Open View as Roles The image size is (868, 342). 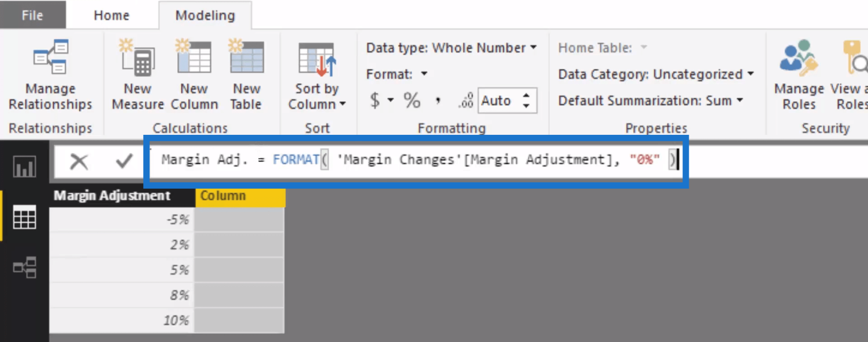point(849,74)
